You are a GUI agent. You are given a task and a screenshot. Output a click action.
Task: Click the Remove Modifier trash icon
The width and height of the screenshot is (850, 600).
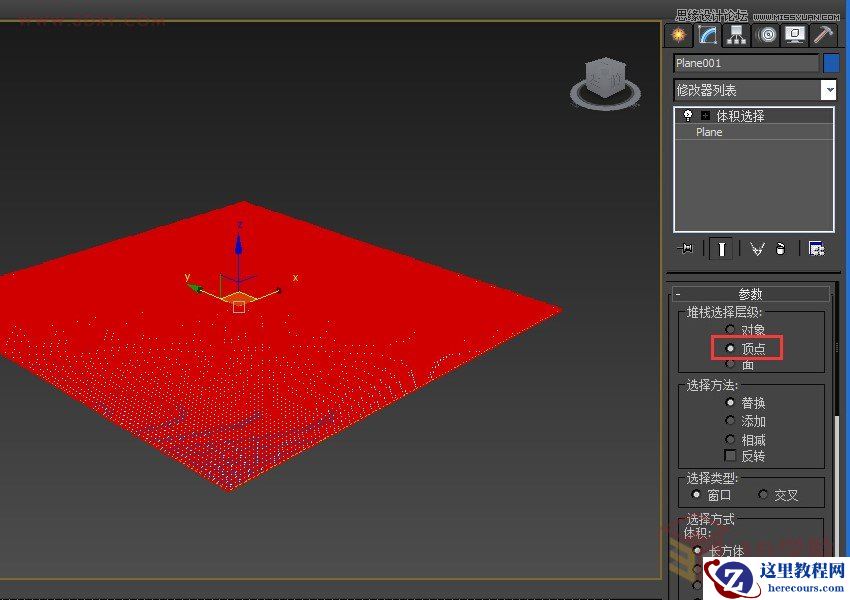tap(782, 248)
